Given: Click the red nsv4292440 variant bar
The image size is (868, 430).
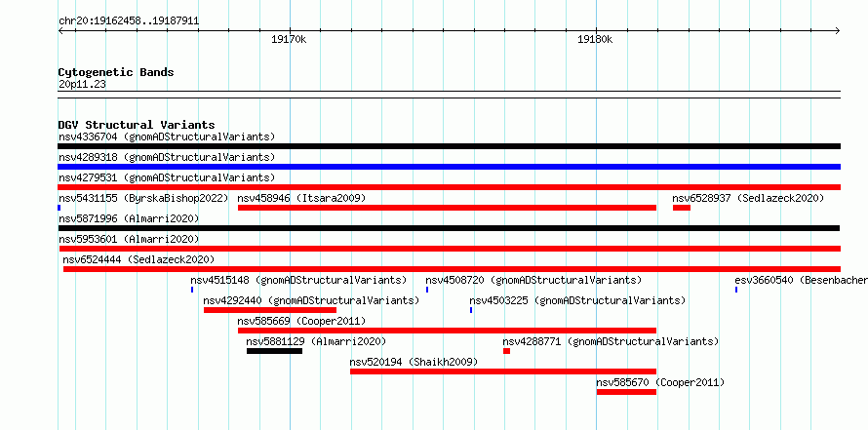Looking at the screenshot, I should pyautogui.click(x=269, y=310).
